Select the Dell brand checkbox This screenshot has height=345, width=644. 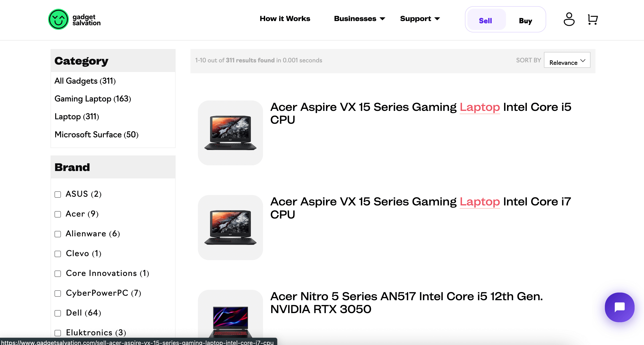point(58,313)
